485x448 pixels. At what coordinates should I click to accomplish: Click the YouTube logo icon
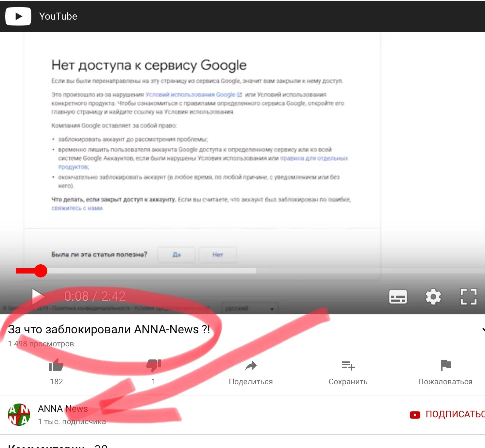[x=18, y=16]
